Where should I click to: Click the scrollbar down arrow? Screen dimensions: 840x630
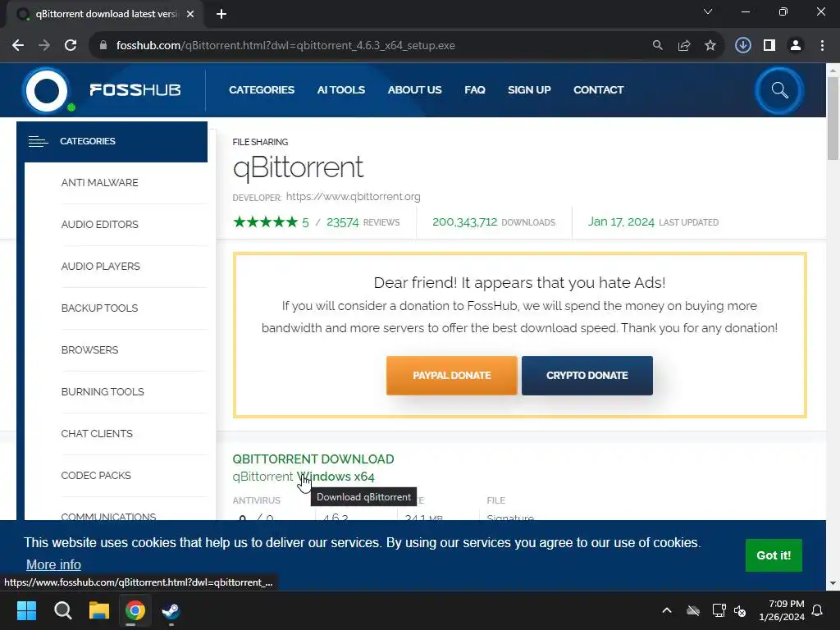coord(833,583)
